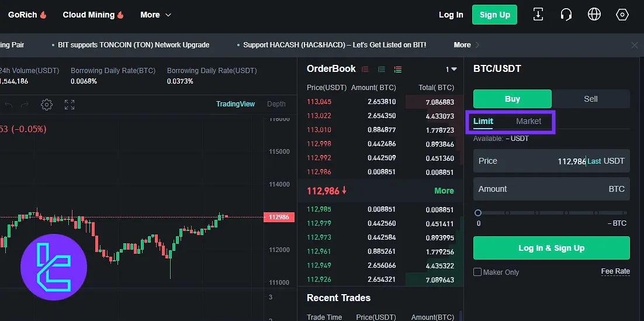The height and width of the screenshot is (321, 644).
Task: Select the Buy toggle
Action: point(512,99)
